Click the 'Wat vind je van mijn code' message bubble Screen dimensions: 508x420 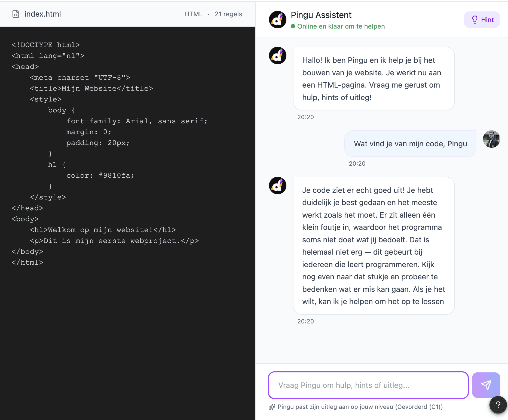click(410, 143)
